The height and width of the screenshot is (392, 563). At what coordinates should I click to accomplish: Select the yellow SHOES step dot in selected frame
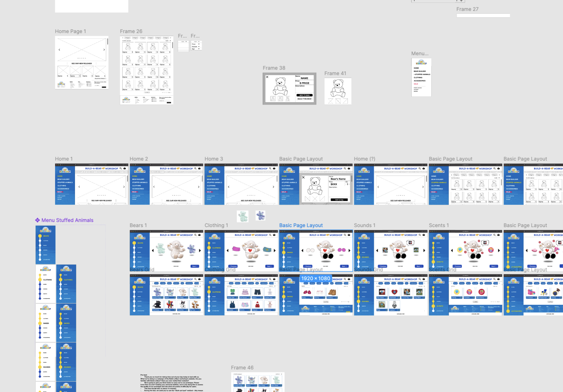click(x=283, y=252)
